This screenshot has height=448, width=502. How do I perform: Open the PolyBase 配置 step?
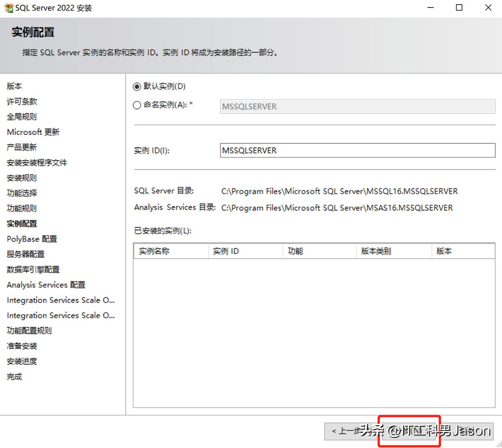31,239
